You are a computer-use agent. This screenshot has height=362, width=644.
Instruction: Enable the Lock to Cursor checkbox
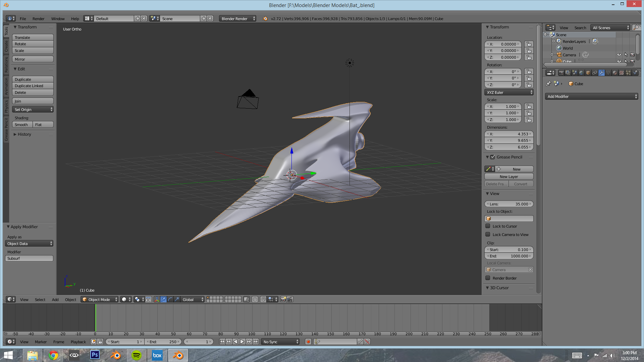(488, 226)
